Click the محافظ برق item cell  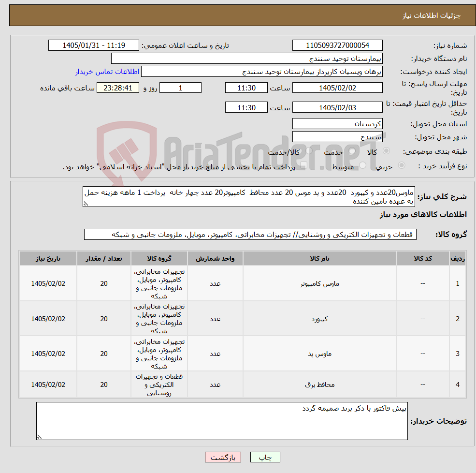coord(319,384)
